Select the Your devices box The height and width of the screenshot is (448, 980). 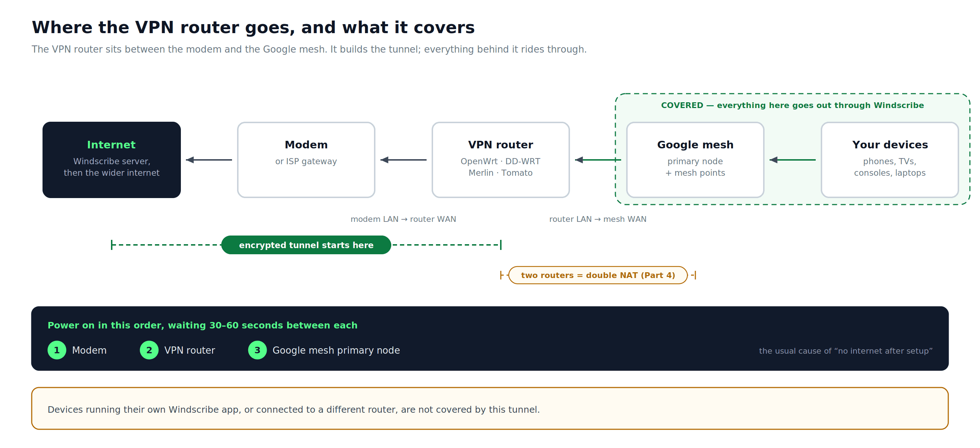[x=890, y=160]
